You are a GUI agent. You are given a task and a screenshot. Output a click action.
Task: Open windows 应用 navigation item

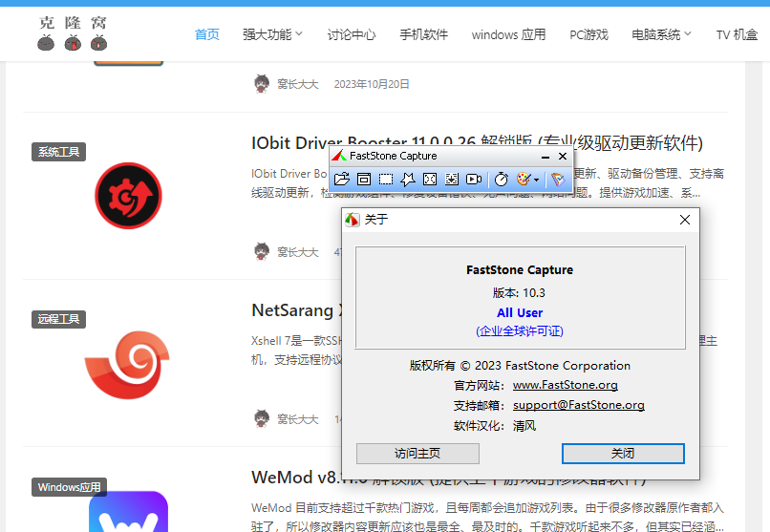pos(509,34)
